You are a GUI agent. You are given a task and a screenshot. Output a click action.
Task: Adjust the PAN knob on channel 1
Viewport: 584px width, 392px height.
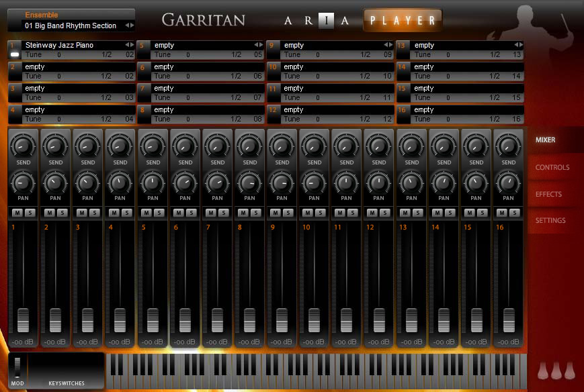pyautogui.click(x=23, y=182)
